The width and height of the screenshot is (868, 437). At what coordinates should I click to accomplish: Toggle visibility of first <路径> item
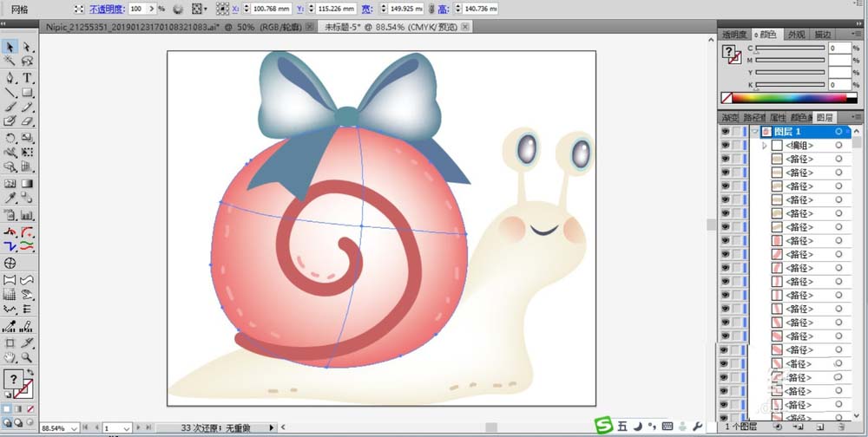[x=725, y=160]
